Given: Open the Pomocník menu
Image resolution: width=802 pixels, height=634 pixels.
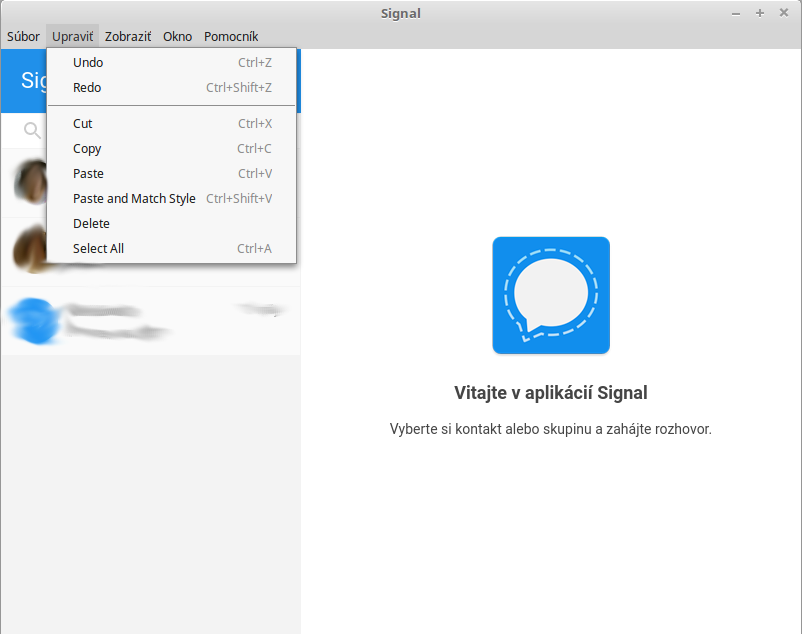Looking at the screenshot, I should (231, 36).
